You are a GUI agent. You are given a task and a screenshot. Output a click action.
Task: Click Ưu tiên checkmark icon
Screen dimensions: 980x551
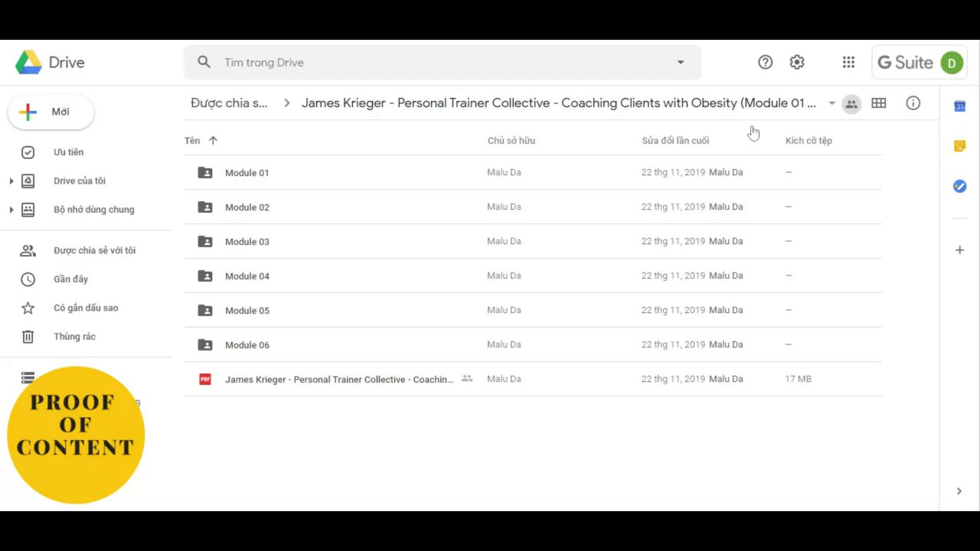point(28,152)
